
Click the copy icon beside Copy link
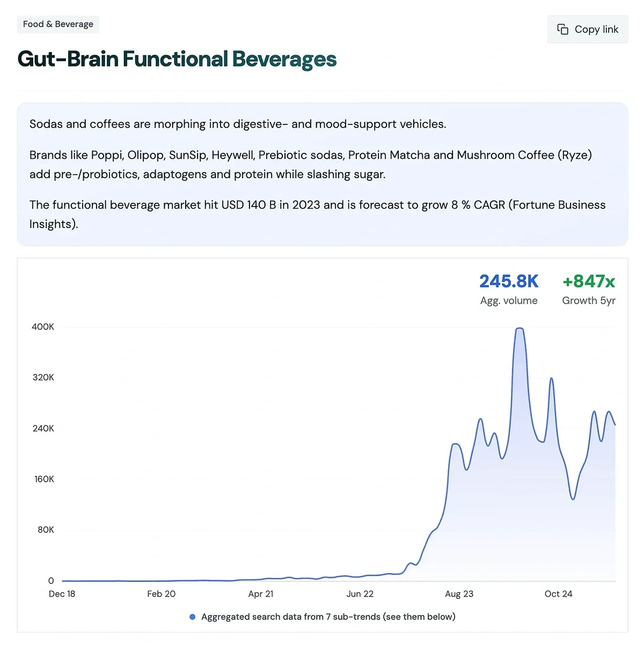click(x=562, y=30)
